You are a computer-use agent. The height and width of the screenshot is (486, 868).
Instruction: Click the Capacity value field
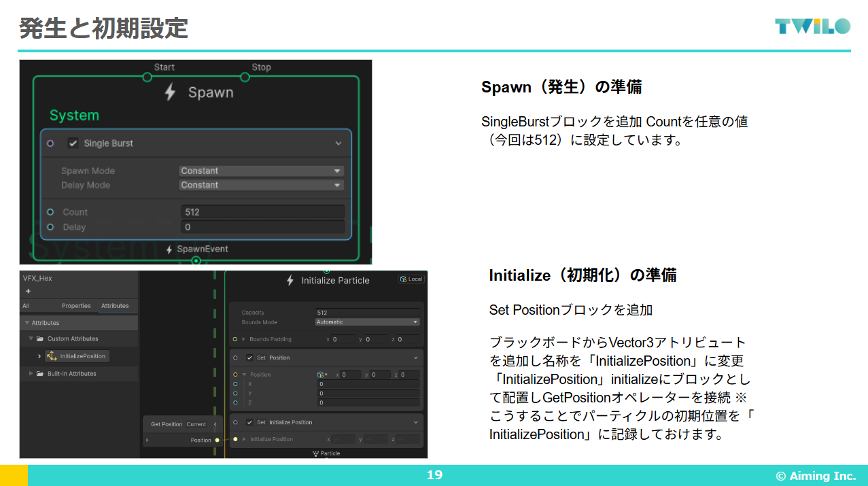[x=367, y=313]
